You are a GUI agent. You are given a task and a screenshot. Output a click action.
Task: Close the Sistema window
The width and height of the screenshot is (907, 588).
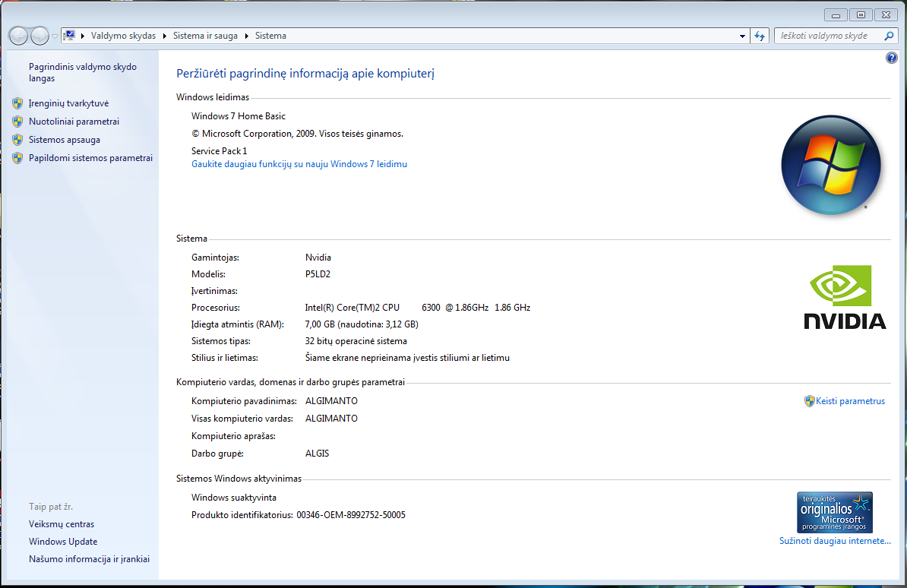[x=886, y=15]
